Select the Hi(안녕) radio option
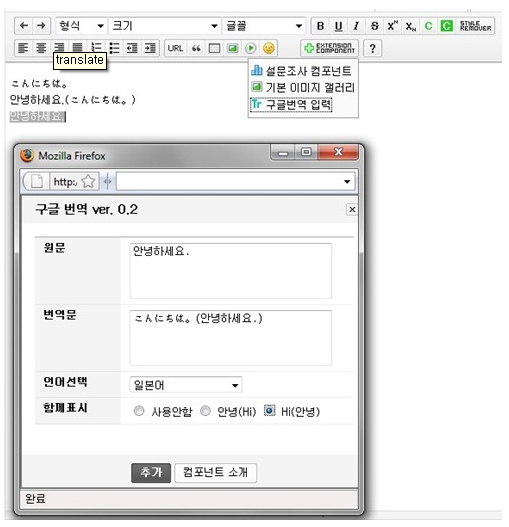This screenshot has width=509, height=527. point(270,410)
